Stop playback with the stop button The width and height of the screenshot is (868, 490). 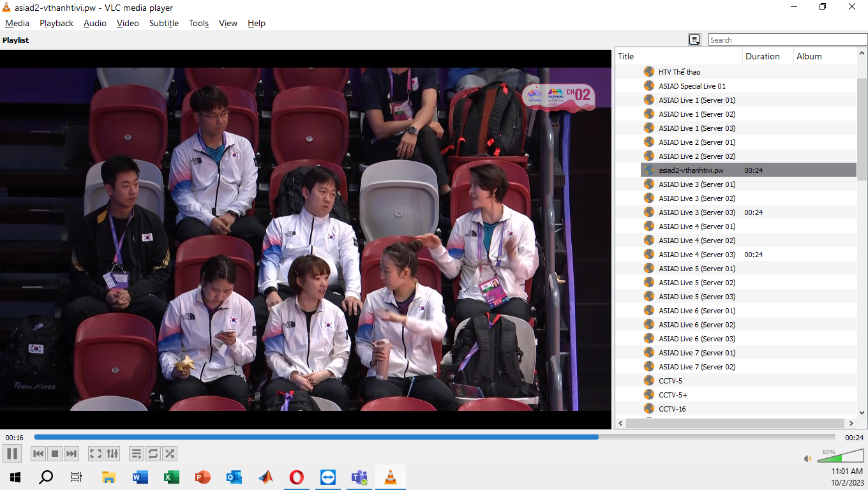tap(55, 454)
